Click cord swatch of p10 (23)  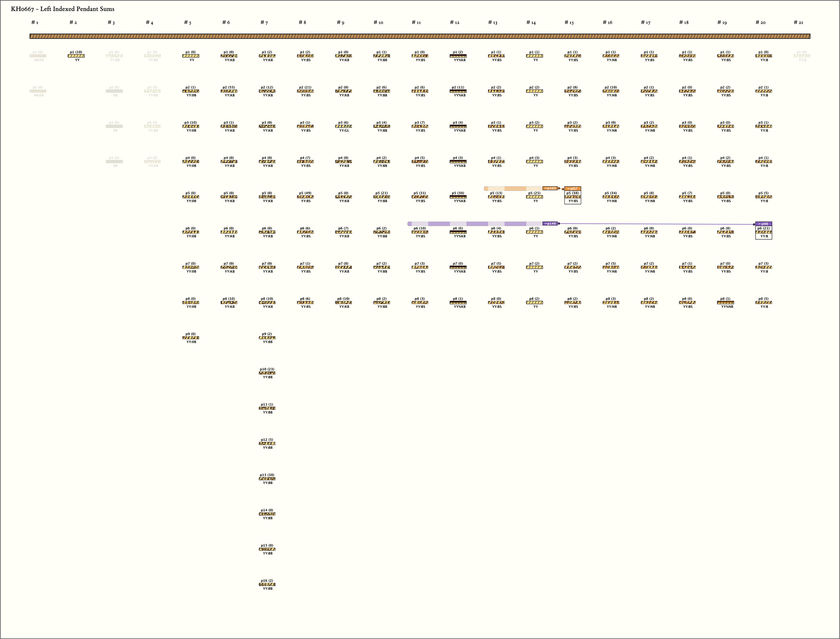tap(267, 373)
